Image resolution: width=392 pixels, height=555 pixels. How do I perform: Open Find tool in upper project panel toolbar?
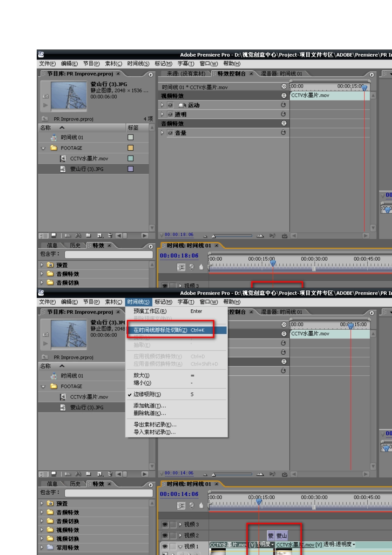tap(78, 236)
